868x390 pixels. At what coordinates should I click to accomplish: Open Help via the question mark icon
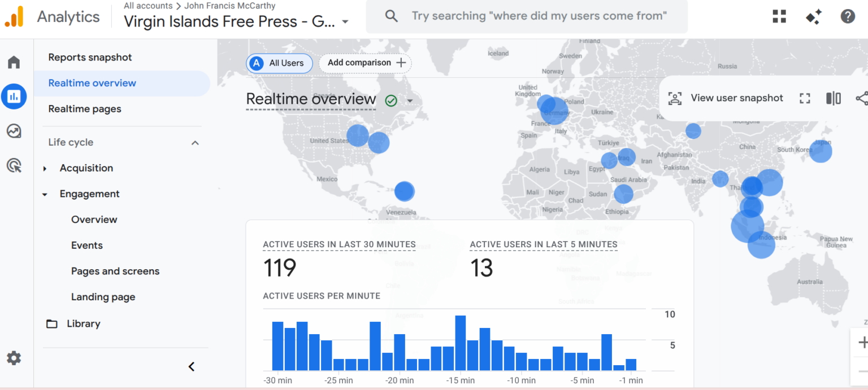pyautogui.click(x=848, y=16)
